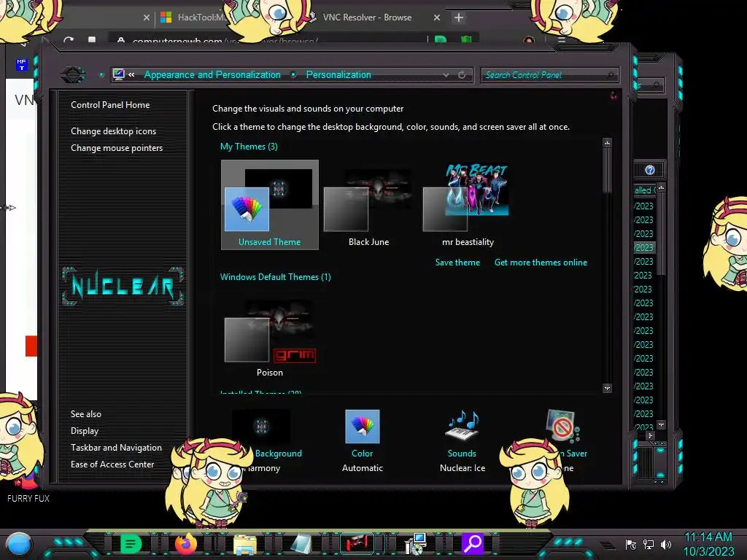Open the red-and-black taskbar application
The height and width of the screenshot is (560, 747).
coord(357,543)
